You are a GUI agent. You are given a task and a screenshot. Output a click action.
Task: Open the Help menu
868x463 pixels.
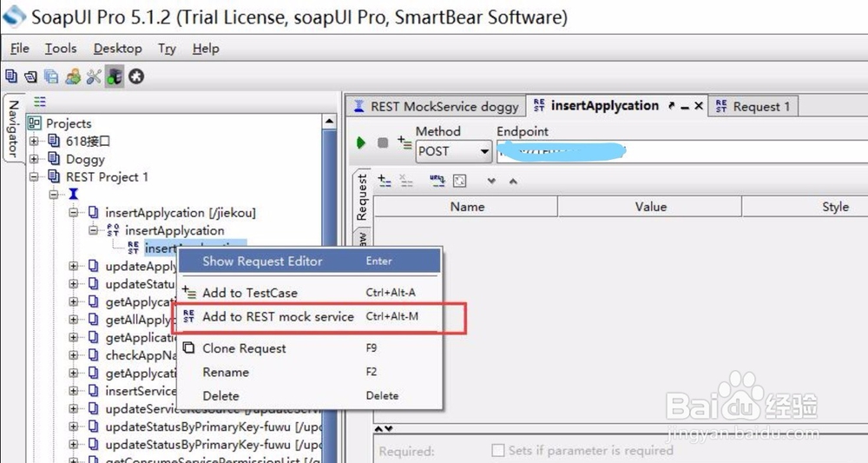(x=206, y=49)
